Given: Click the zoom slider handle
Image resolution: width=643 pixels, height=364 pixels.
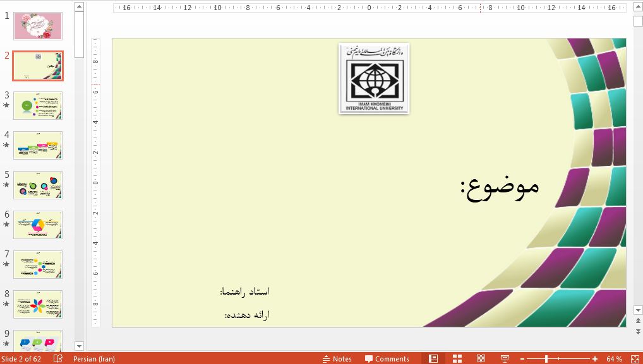Looking at the screenshot, I should click(x=546, y=358).
